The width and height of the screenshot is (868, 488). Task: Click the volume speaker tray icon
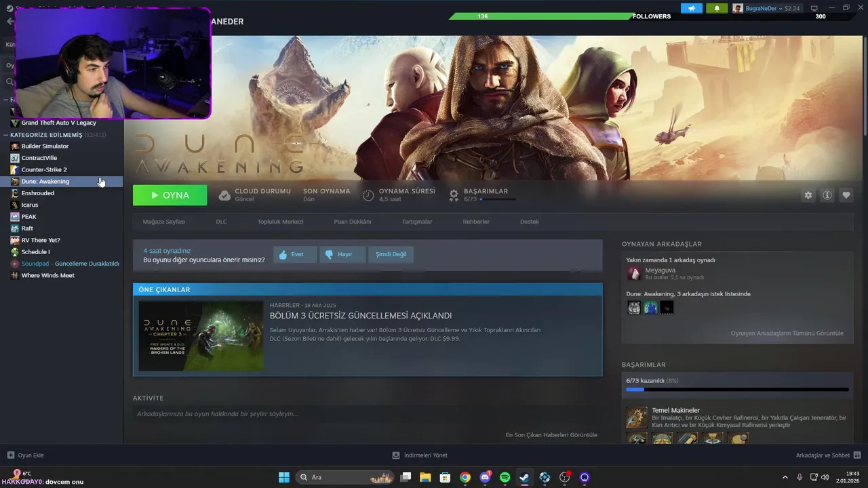click(826, 477)
